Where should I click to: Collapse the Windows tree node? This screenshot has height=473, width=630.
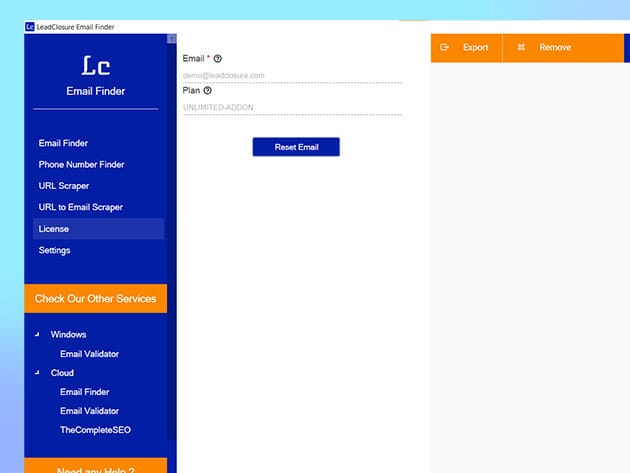click(x=38, y=335)
